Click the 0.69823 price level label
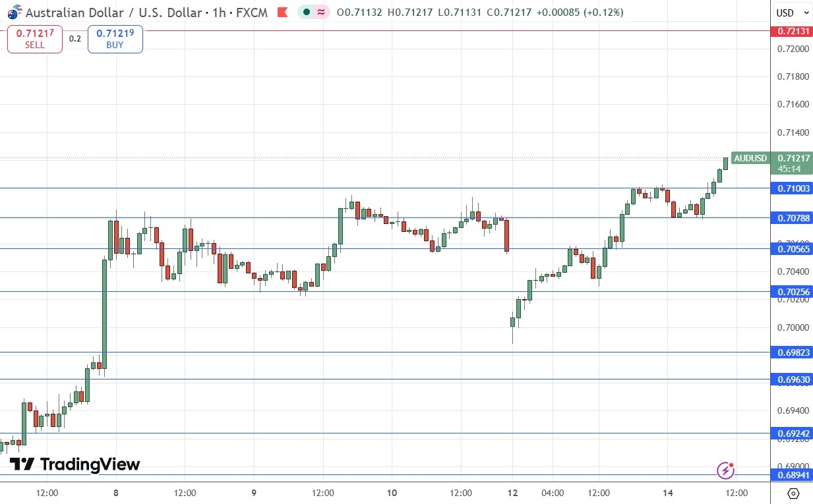 coord(793,352)
